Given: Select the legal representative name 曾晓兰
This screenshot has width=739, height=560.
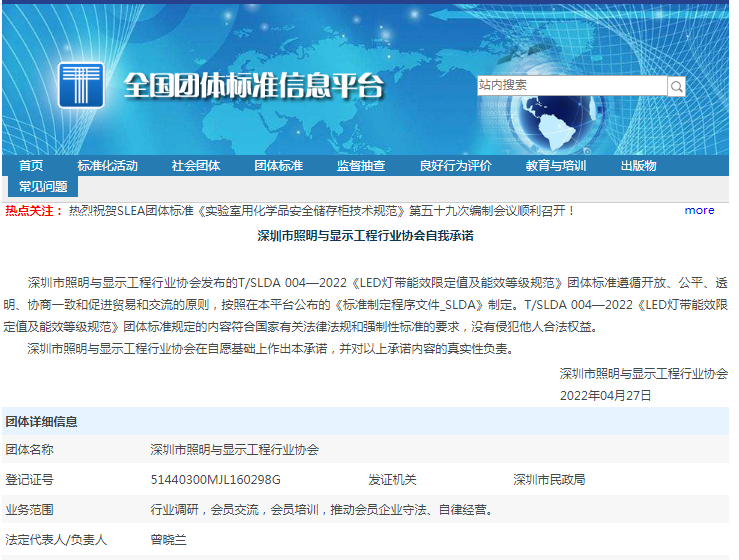Looking at the screenshot, I should point(169,540).
